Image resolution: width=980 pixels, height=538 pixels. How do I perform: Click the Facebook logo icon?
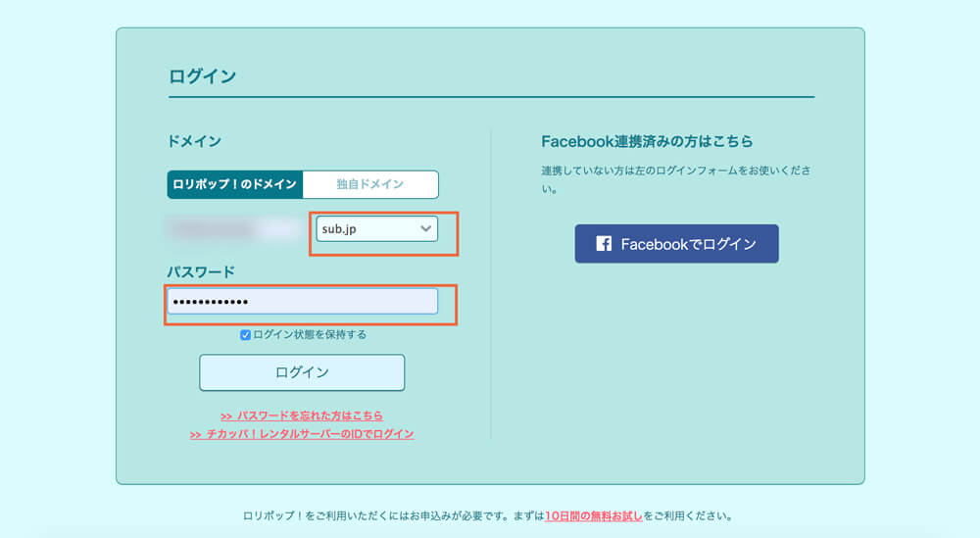click(x=604, y=243)
